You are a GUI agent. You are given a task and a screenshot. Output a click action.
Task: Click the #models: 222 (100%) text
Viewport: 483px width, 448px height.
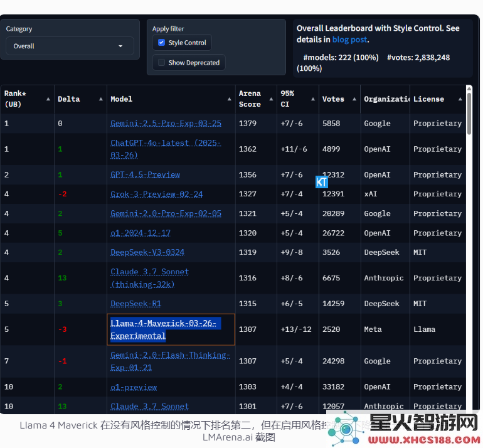[341, 58]
